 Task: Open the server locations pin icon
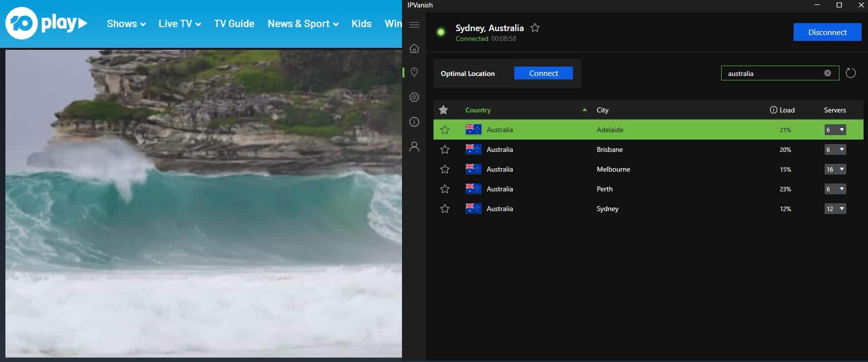click(414, 72)
